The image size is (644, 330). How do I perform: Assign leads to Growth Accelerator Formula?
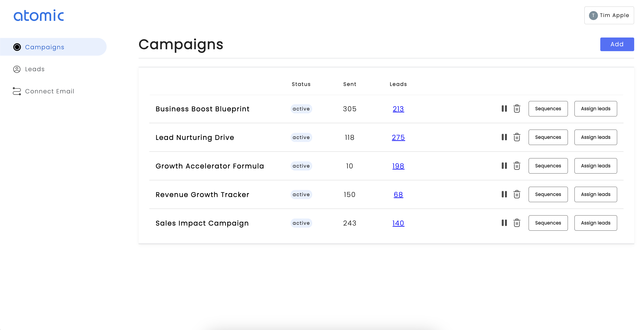click(596, 166)
